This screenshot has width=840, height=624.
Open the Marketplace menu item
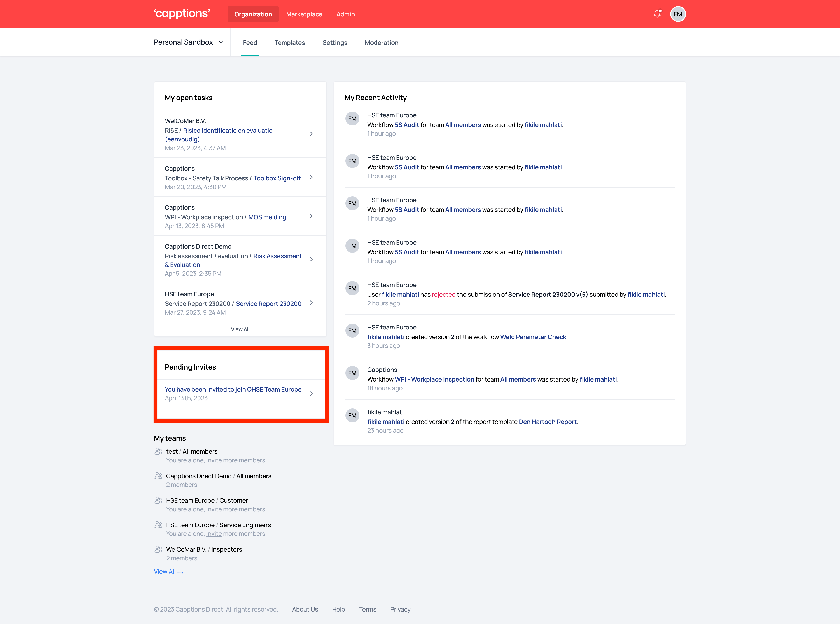(x=304, y=14)
